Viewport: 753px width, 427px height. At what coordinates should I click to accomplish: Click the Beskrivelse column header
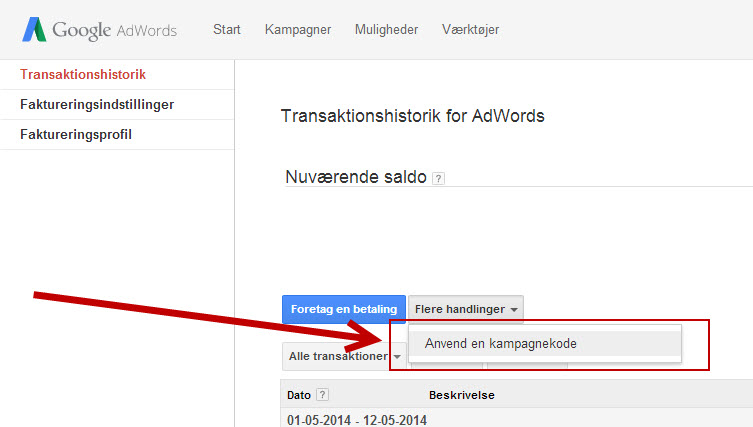click(462, 395)
